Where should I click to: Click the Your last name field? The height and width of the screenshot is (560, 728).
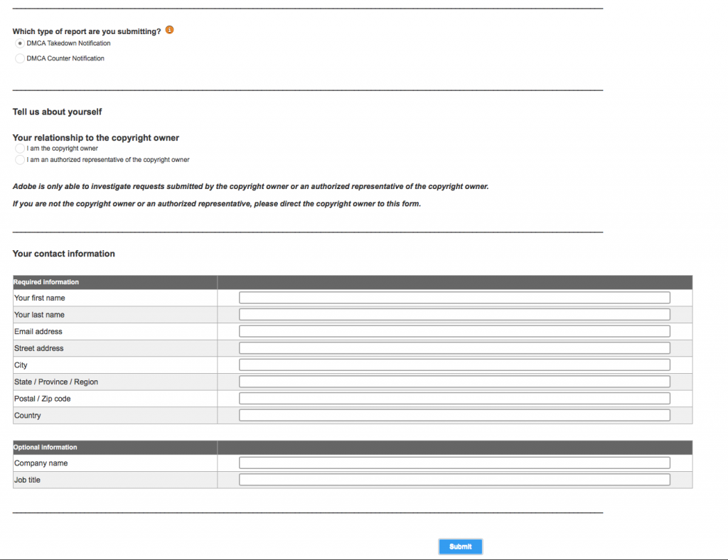pyautogui.click(x=454, y=315)
